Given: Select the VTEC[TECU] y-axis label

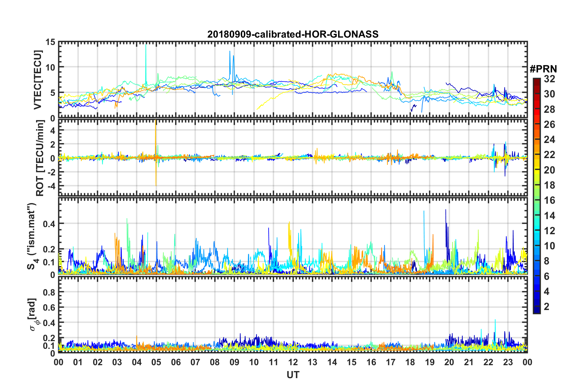Looking at the screenshot, I should coord(38,80).
